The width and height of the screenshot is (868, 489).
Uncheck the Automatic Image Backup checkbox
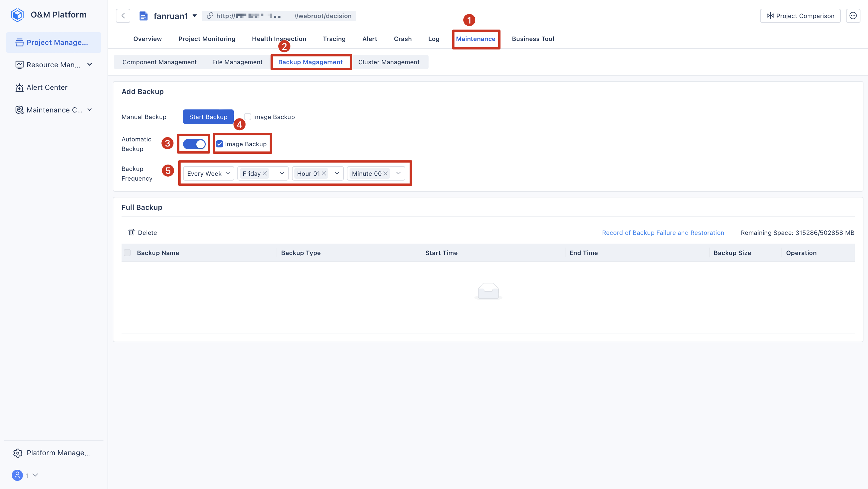[220, 144]
